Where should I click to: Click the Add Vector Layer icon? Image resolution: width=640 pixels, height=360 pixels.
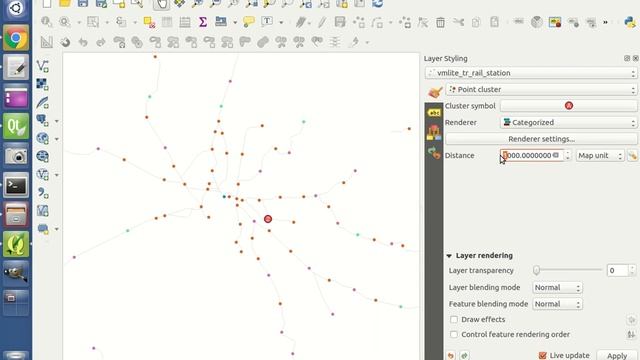click(x=43, y=66)
